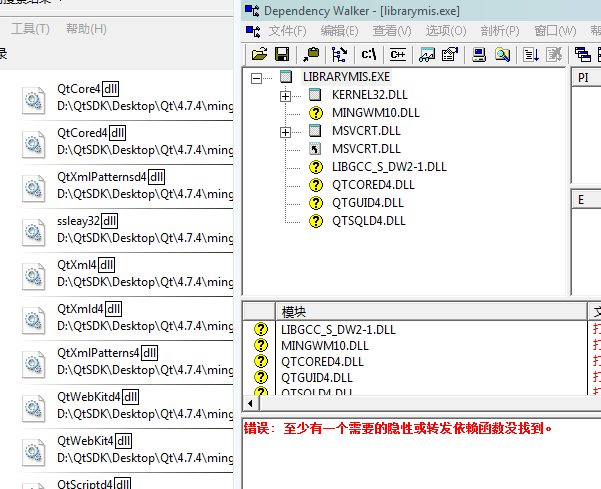Click the Start Profiling toolbar icon
The image size is (601, 489).
pyautogui.click(x=531, y=54)
